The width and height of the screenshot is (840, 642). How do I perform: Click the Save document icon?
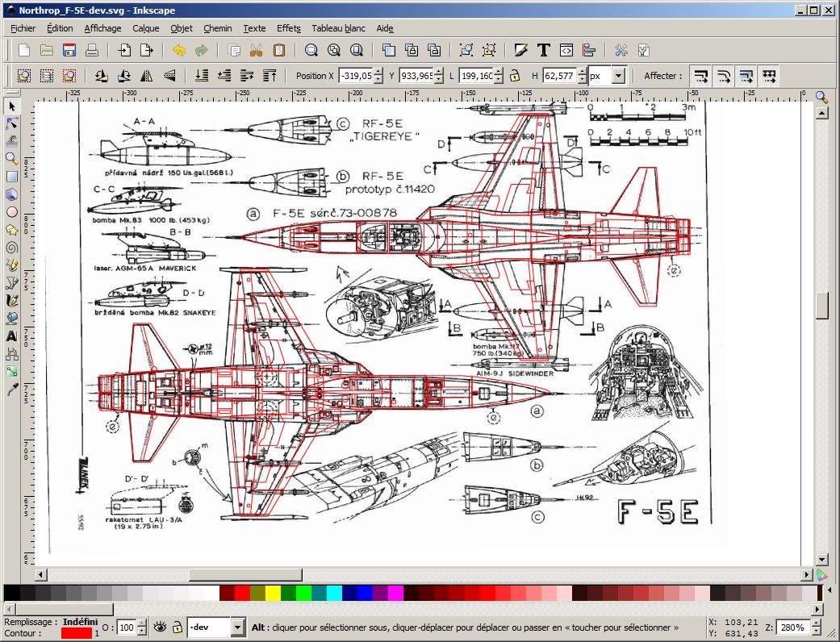[69, 50]
